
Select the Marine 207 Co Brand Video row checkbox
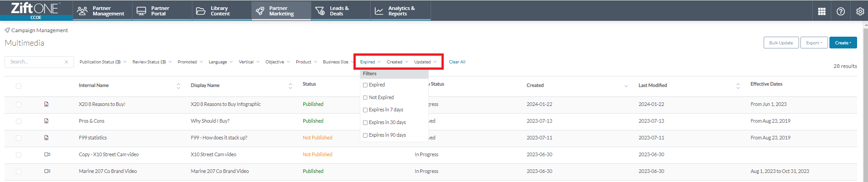click(19, 172)
